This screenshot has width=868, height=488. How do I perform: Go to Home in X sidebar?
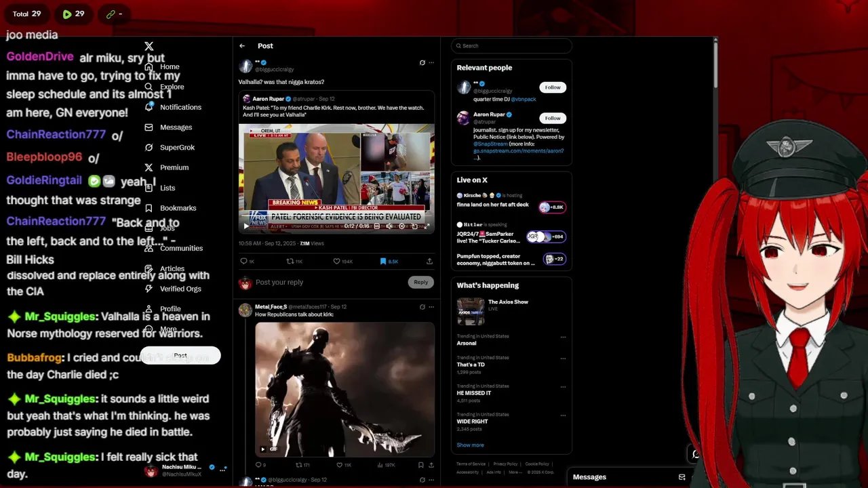pyautogui.click(x=162, y=66)
